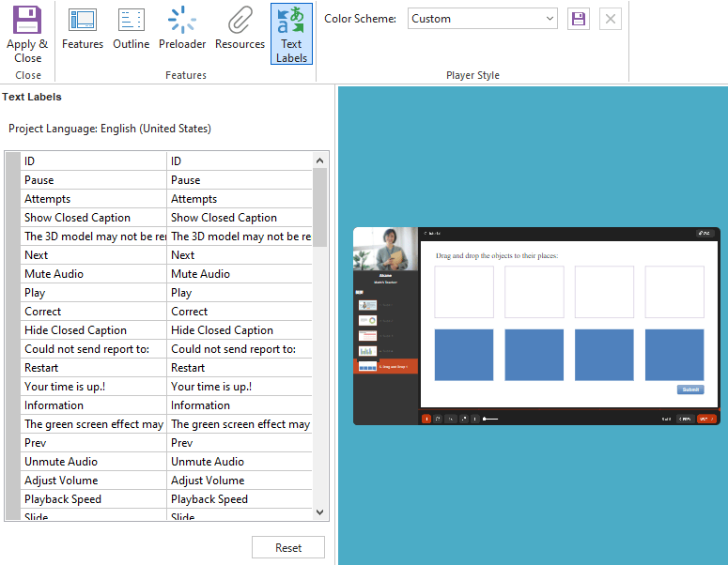Image resolution: width=728 pixels, height=565 pixels.
Task: Select the Text Labels tool
Action: (x=291, y=34)
